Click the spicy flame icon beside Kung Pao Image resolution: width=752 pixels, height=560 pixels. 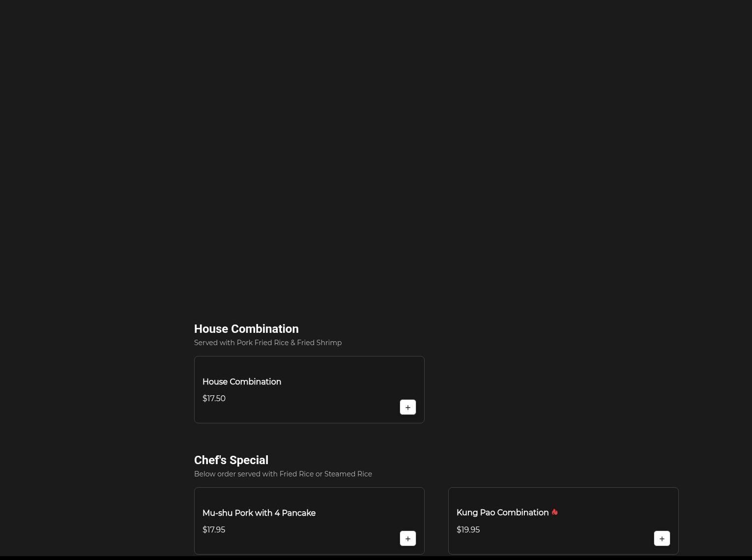coord(554,512)
